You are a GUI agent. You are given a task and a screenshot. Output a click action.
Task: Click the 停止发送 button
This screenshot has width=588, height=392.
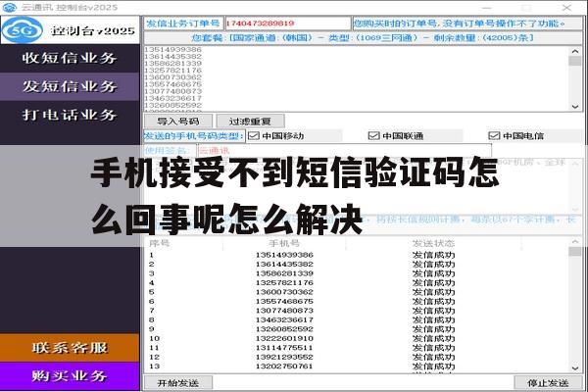point(548,383)
